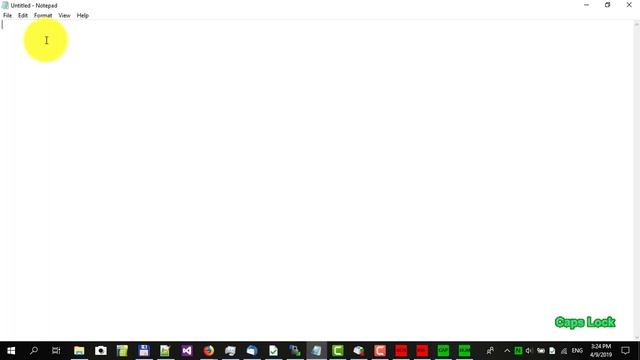This screenshot has height=360, width=640.
Task: Open the File menu
Action: coord(7,16)
